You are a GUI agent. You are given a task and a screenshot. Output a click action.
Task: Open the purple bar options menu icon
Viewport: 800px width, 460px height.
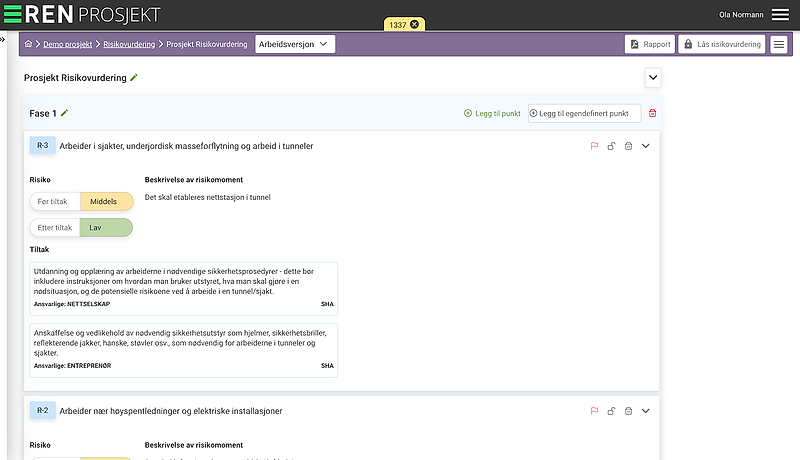point(779,44)
